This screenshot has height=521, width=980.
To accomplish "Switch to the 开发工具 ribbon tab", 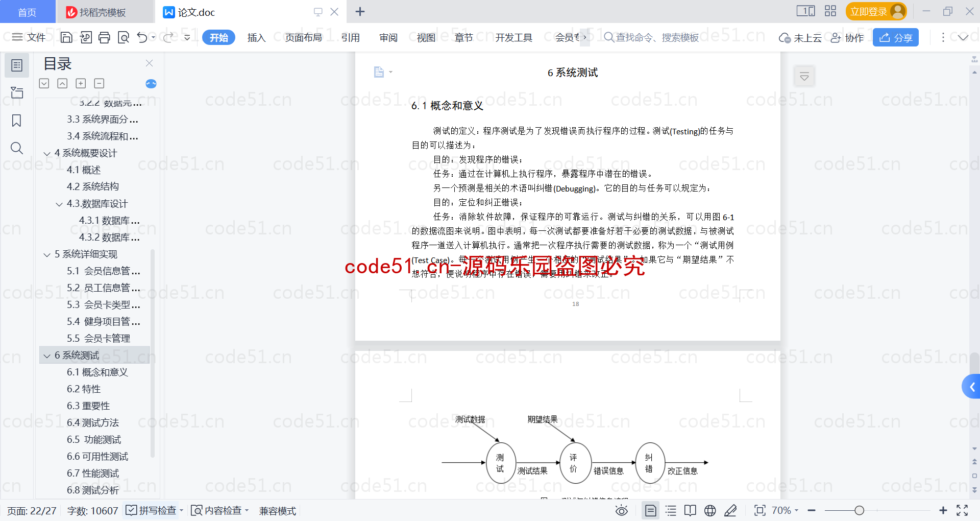I will tap(513, 37).
